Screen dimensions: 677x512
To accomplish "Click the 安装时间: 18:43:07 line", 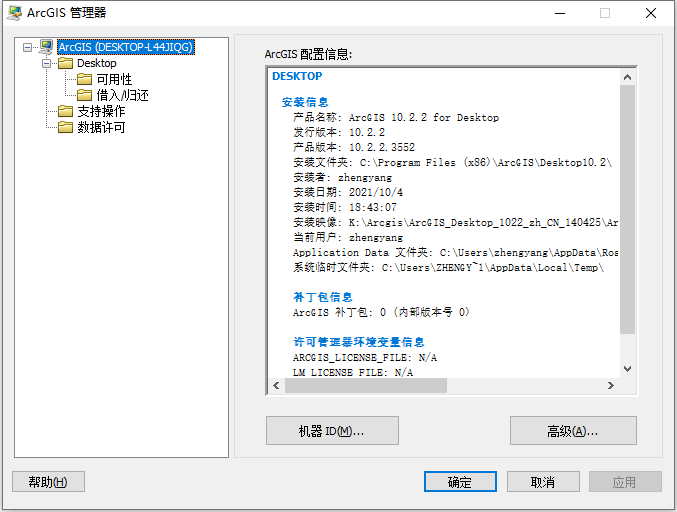I will pyautogui.click(x=345, y=208).
